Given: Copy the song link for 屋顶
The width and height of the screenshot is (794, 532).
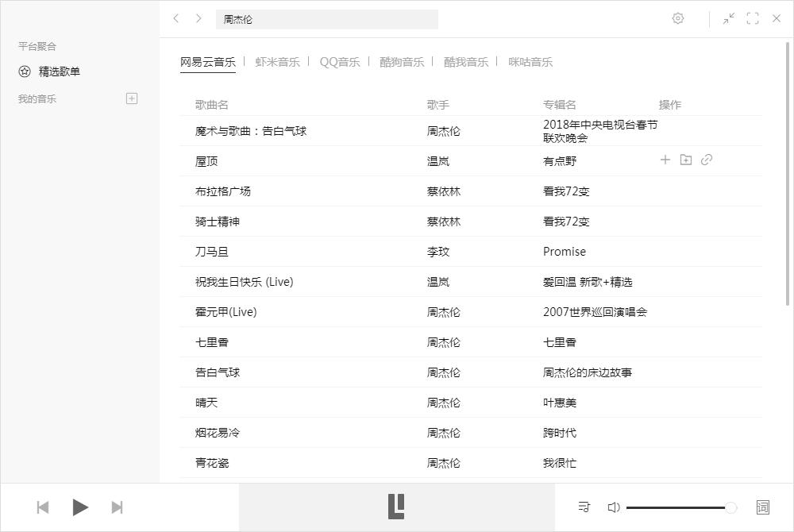Looking at the screenshot, I should 707,160.
